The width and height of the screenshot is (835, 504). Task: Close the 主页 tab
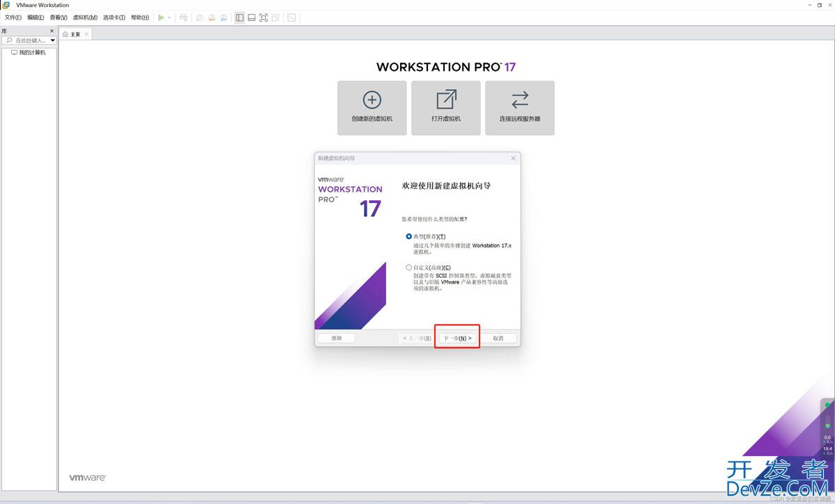coord(87,34)
